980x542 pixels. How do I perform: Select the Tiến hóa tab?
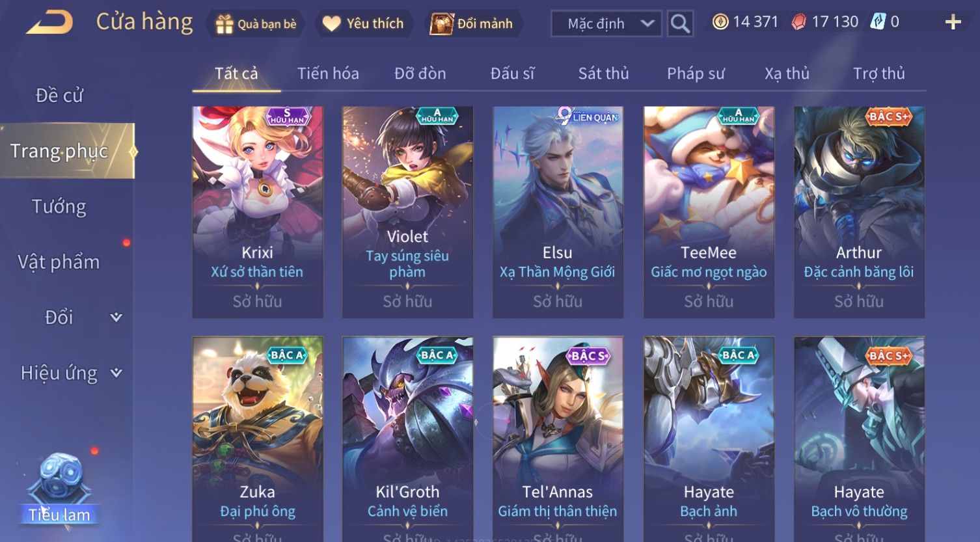[x=328, y=74]
